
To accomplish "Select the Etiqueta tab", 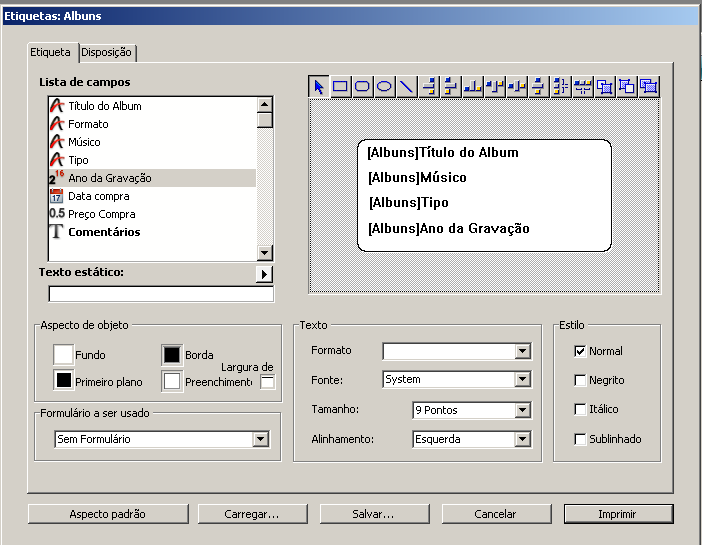I will [x=51, y=52].
